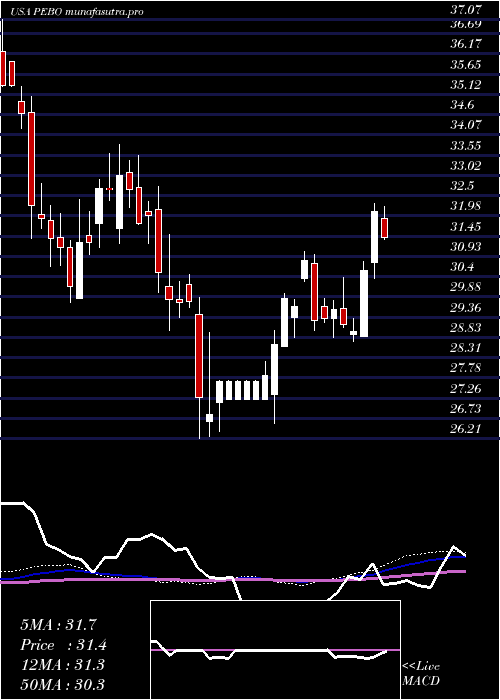Click the 33.55 price label
The height and width of the screenshot is (700, 500).
point(466,146)
